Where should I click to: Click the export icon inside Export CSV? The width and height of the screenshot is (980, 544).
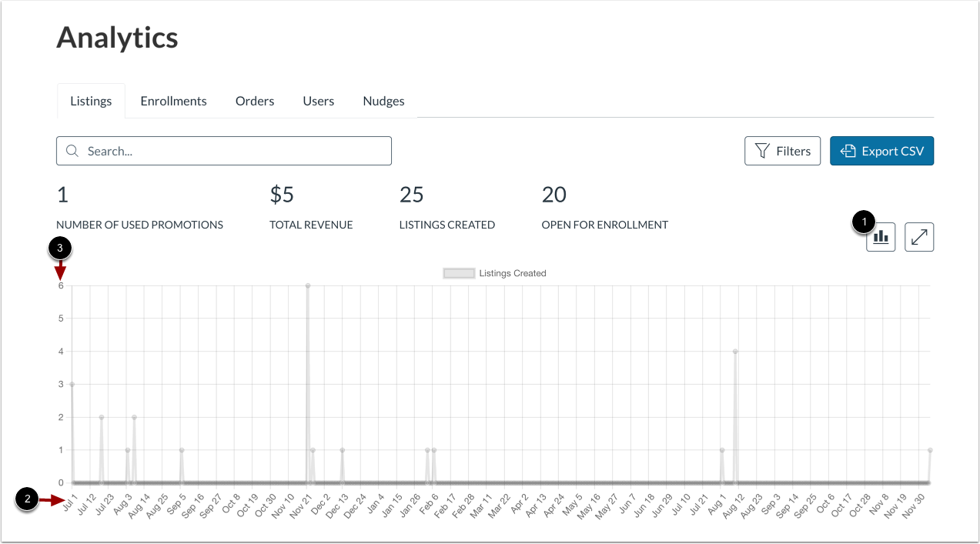pos(848,150)
